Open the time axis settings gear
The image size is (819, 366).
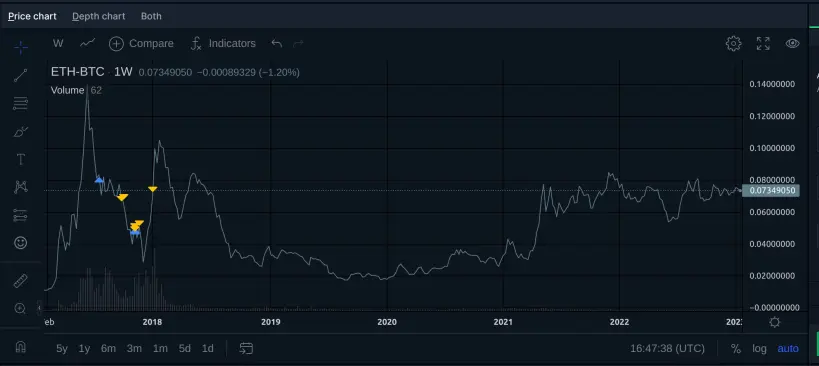775,322
